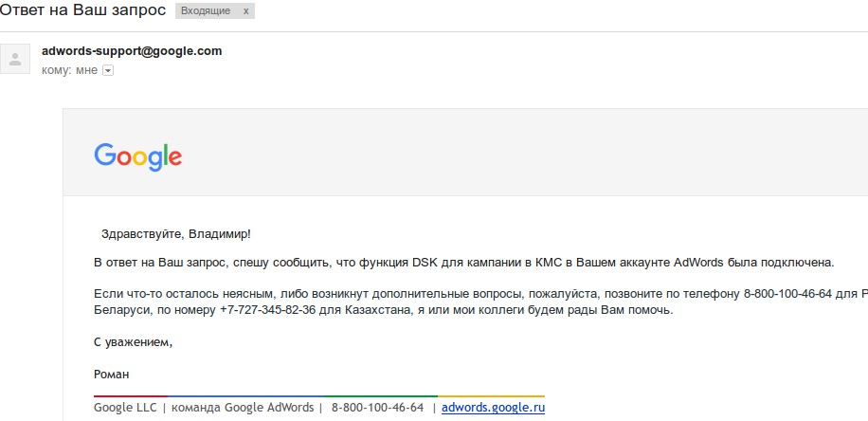Open the adwords.google.ru link

click(494, 408)
